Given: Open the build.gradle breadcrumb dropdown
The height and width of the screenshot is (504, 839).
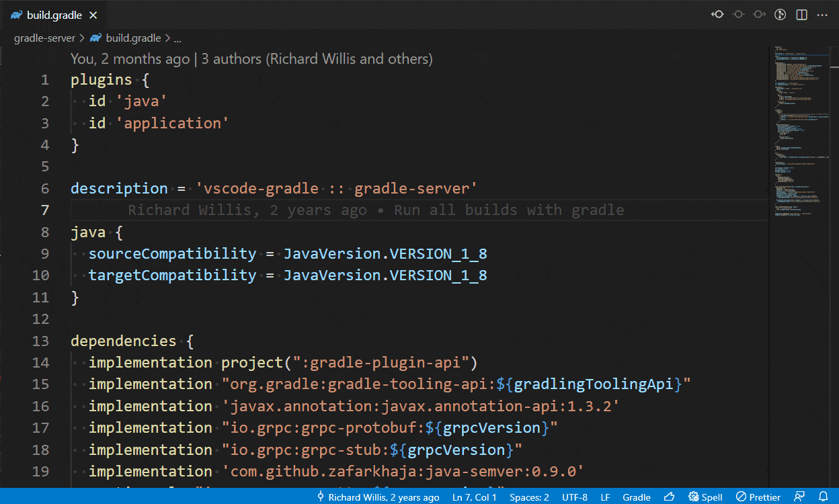Looking at the screenshot, I should click(x=126, y=38).
